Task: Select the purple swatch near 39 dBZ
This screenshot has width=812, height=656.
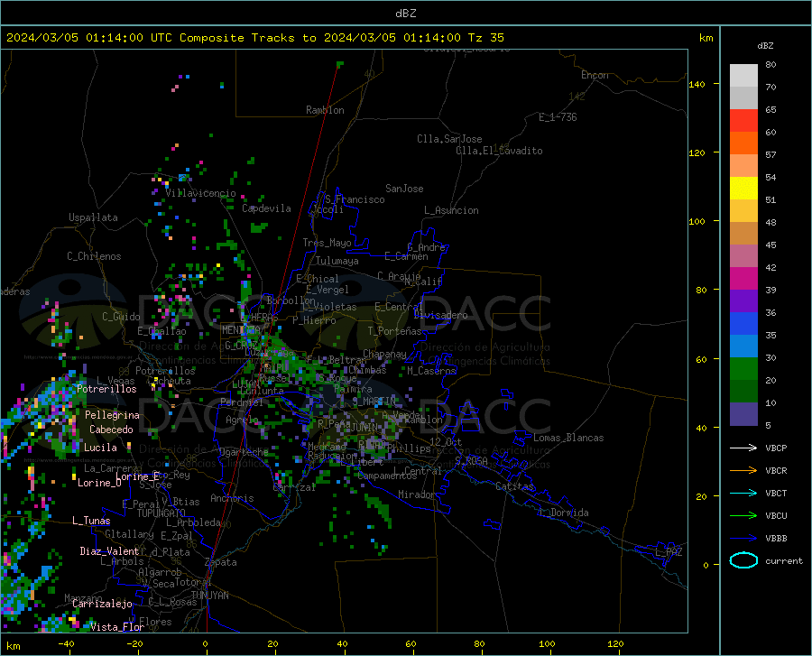Action: (743, 301)
